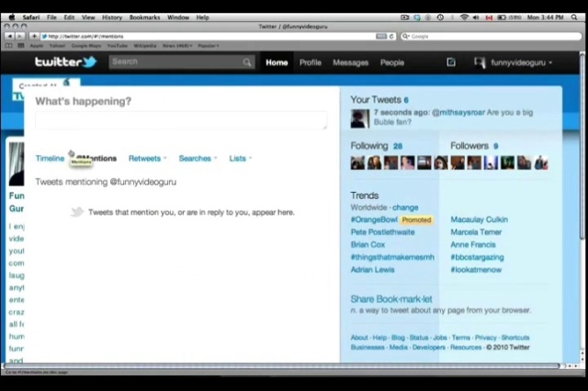Click the screen recording menu bar icon
588x391 pixels.
pos(404,17)
